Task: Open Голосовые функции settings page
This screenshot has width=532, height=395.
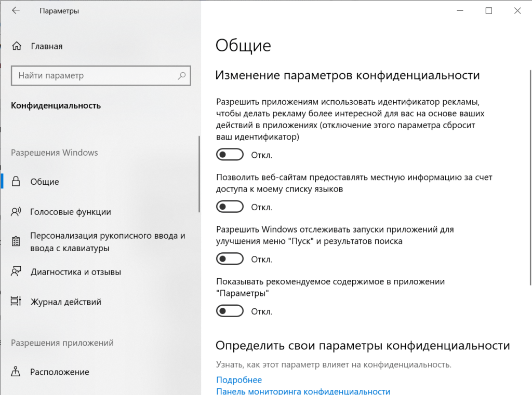Action: 100,212
